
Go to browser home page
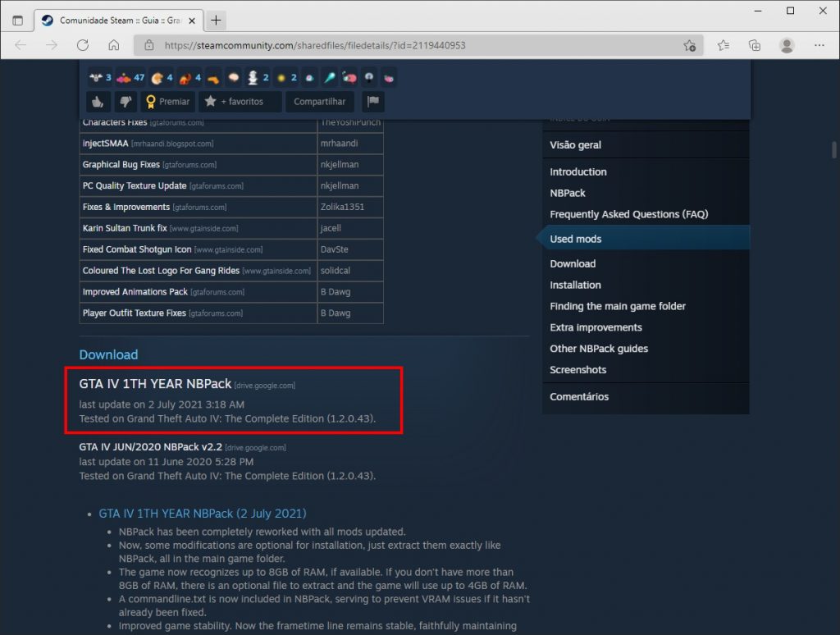click(x=114, y=45)
